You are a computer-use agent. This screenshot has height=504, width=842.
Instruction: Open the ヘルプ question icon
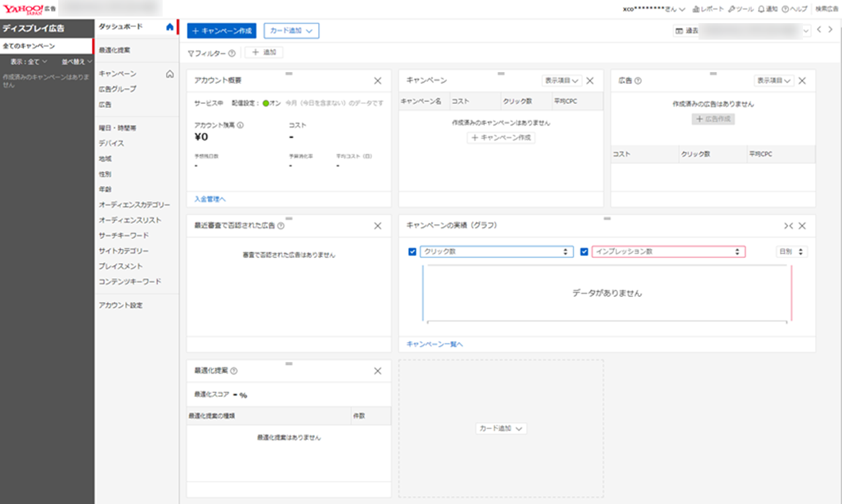point(785,9)
